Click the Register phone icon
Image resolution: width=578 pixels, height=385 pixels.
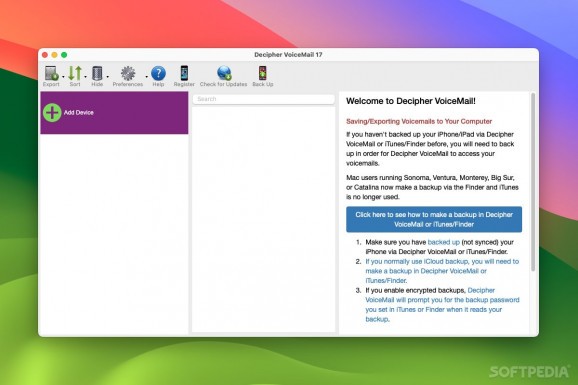tap(184, 73)
